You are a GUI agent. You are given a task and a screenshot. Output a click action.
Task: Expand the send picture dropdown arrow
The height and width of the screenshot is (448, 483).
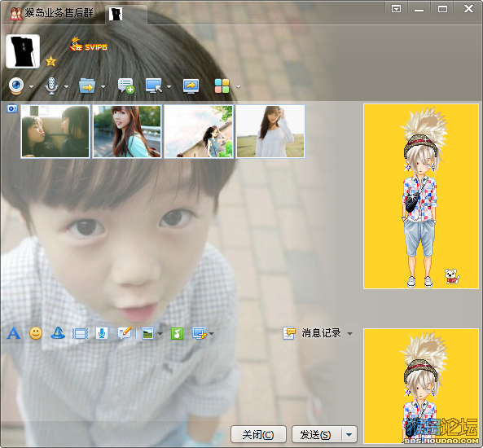[x=160, y=334]
